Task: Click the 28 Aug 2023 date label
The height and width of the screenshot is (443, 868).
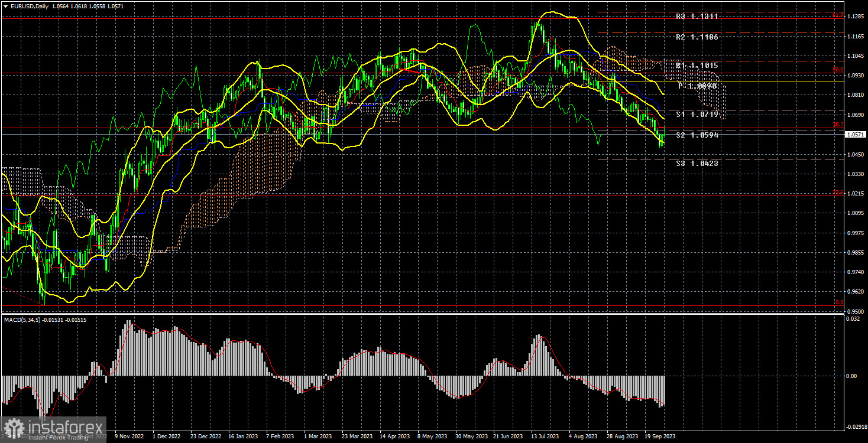Action: (x=623, y=437)
